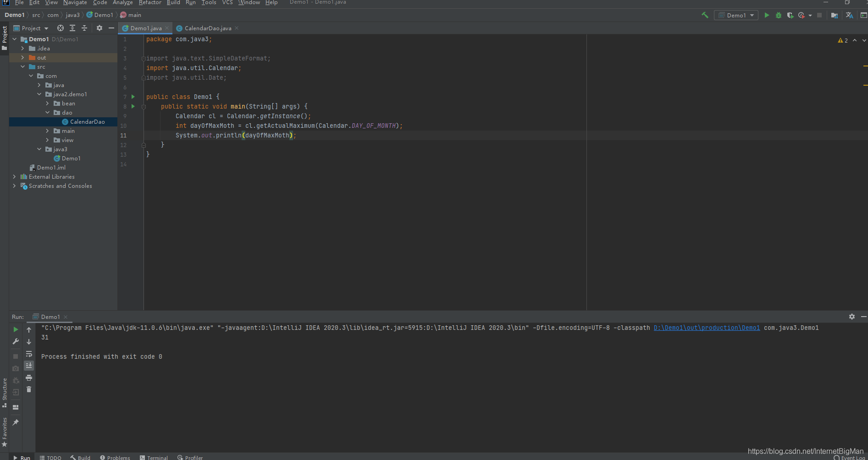868x460 pixels.
Task: Start debugging with the bug icon
Action: pos(778,15)
